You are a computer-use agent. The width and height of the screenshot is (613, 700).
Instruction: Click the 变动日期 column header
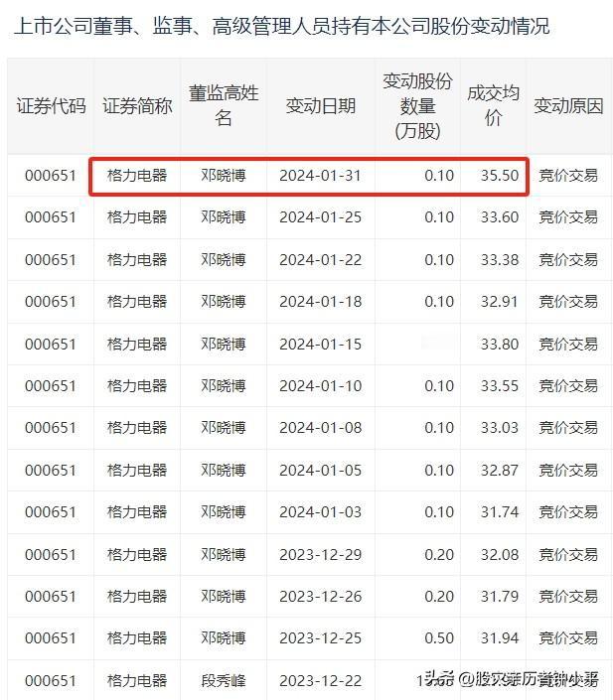point(320,106)
